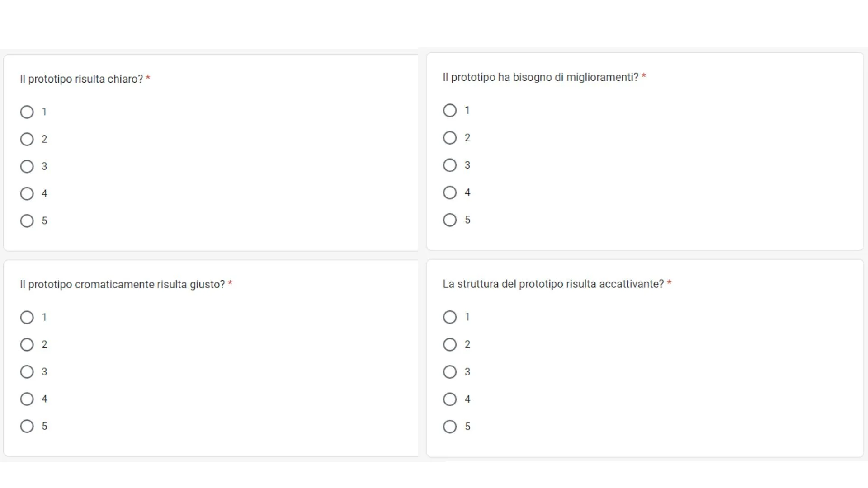Pick rating 3 for 'bisogno di miglioramenti'

tap(450, 165)
